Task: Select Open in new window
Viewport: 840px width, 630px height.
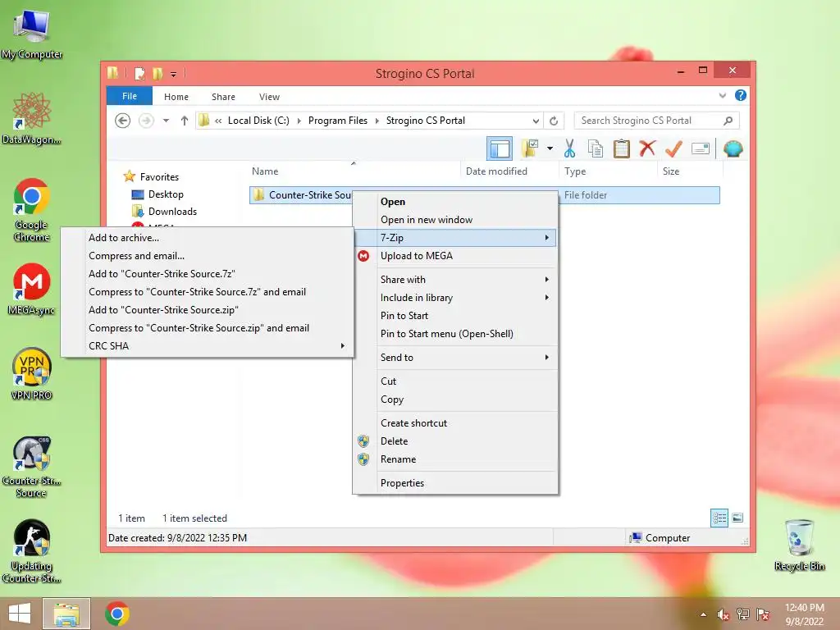Action: 454,220
